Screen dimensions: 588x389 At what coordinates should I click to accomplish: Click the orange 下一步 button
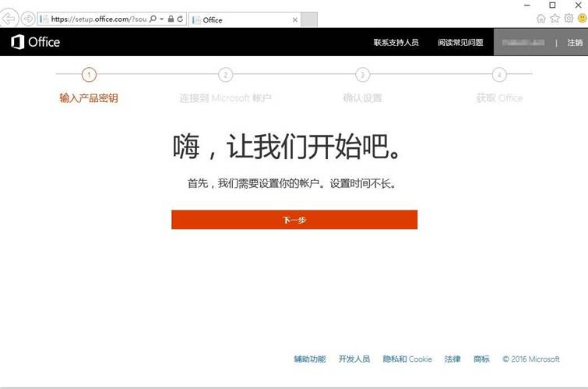click(294, 220)
